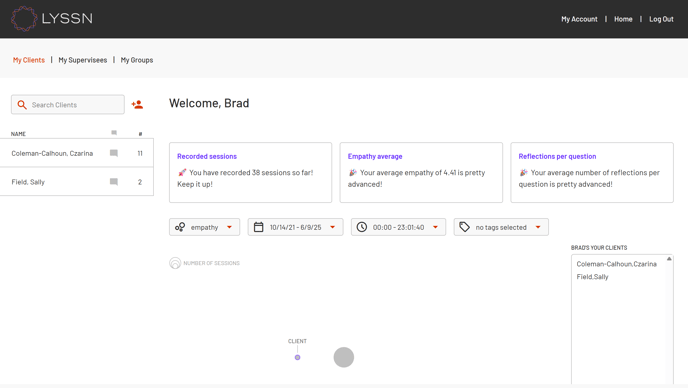This screenshot has height=388, width=688.
Task: Open Recorded sessions card title
Action: [x=207, y=156]
